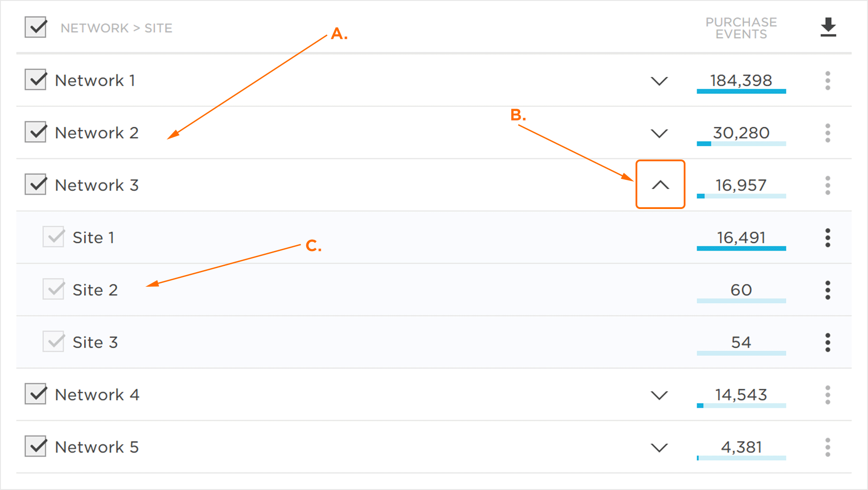Click the 184,398 purchase events bar
Image resolution: width=868 pixels, height=490 pixels.
[741, 91]
